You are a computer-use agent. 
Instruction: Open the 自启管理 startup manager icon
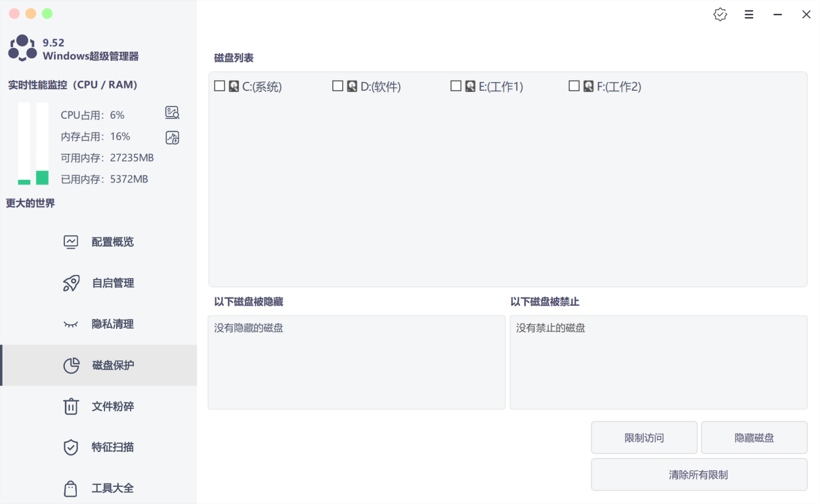70,283
